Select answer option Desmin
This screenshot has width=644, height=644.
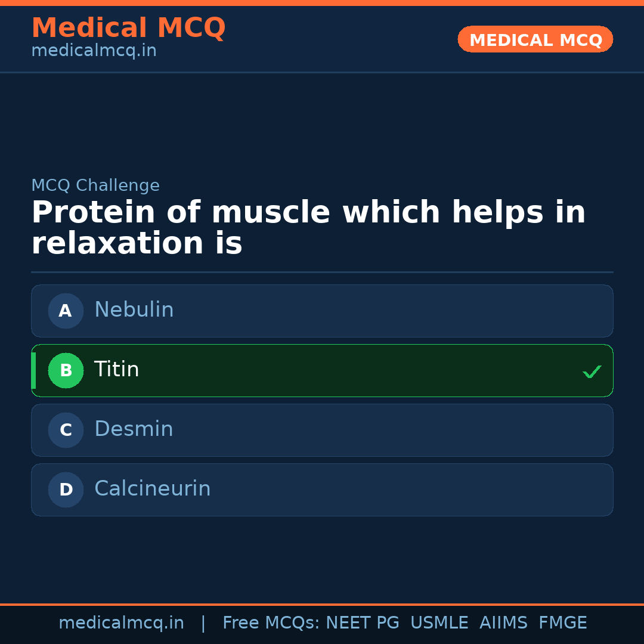322,430
